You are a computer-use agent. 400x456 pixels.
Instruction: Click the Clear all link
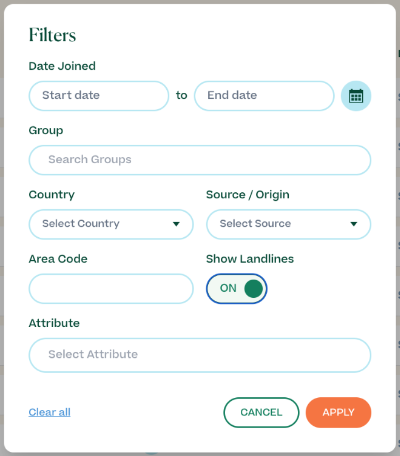[x=50, y=412]
